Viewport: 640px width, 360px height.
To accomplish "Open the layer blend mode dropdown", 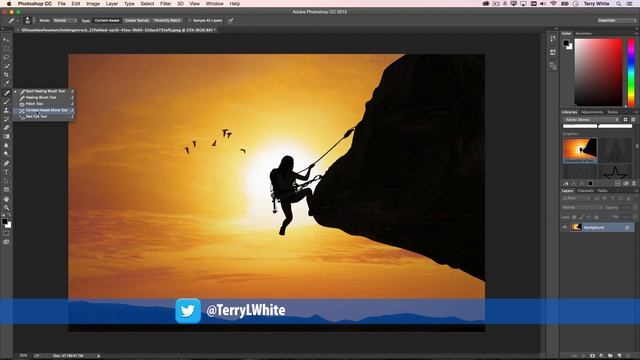I will (x=582, y=208).
